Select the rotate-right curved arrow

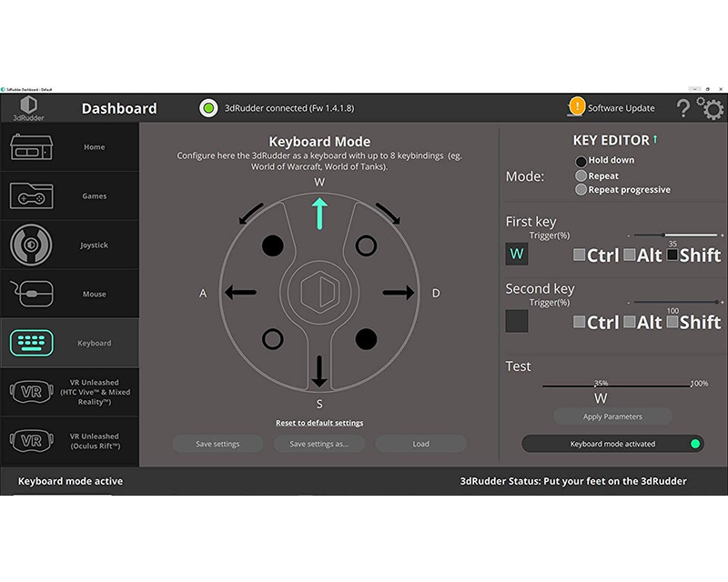388,214
